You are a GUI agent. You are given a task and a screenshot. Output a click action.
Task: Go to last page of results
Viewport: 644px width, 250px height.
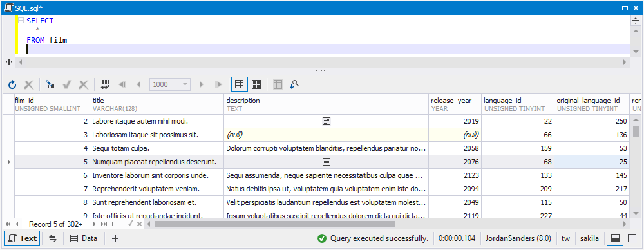[x=218, y=84]
